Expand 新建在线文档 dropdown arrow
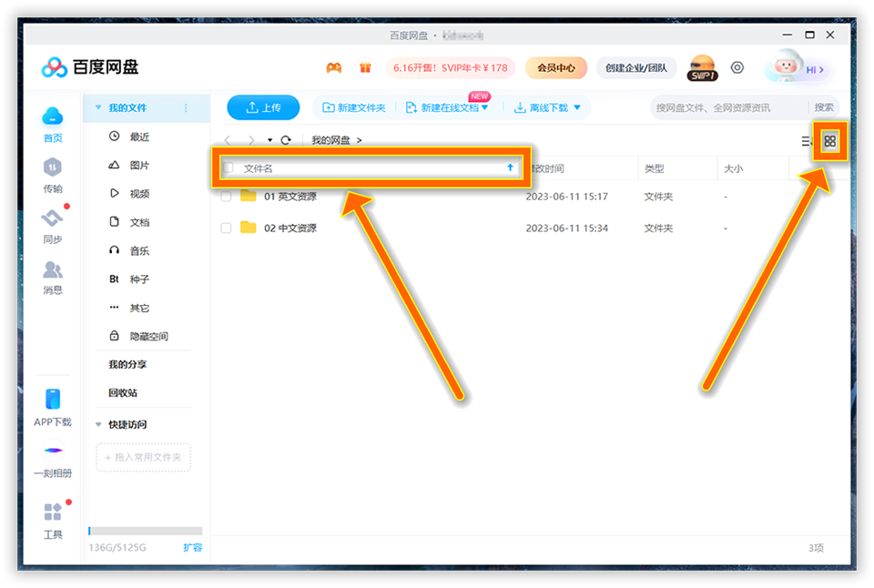The height and width of the screenshot is (588, 874). 484,108
